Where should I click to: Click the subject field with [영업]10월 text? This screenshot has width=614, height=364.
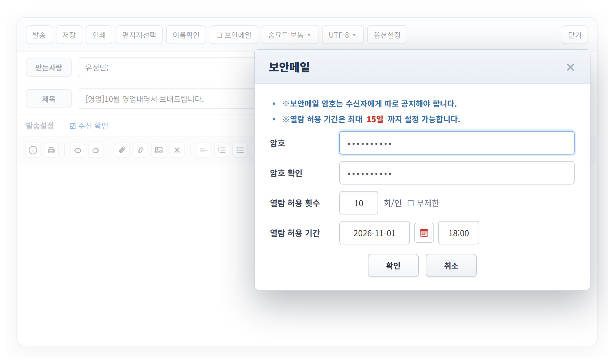166,99
